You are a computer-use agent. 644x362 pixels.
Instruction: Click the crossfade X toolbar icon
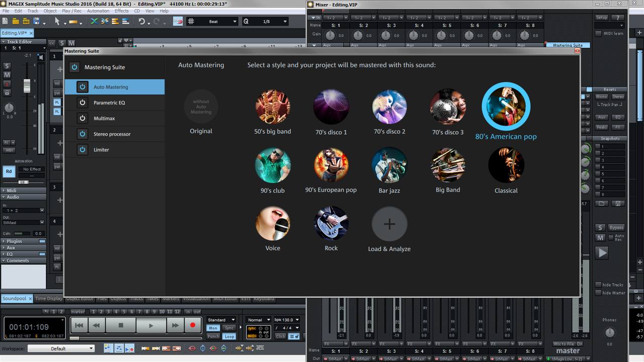(x=94, y=21)
